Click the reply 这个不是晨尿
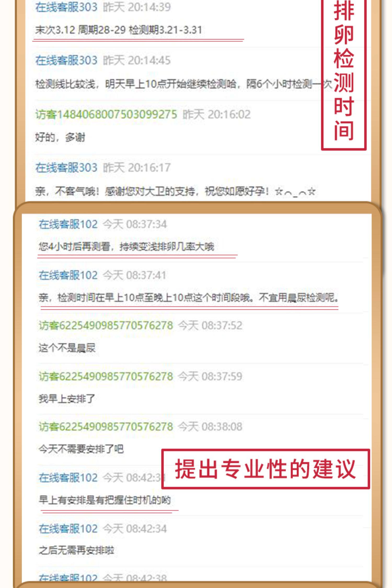 click(67, 348)
